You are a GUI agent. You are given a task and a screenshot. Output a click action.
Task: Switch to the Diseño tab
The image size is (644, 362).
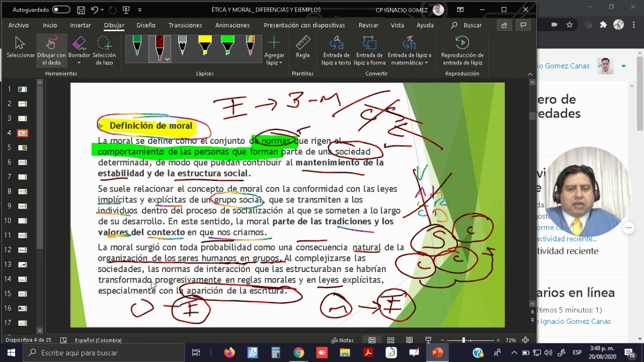point(146,25)
